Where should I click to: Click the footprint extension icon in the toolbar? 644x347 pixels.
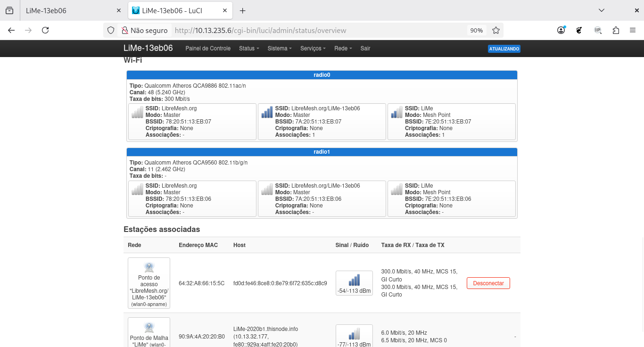(579, 30)
